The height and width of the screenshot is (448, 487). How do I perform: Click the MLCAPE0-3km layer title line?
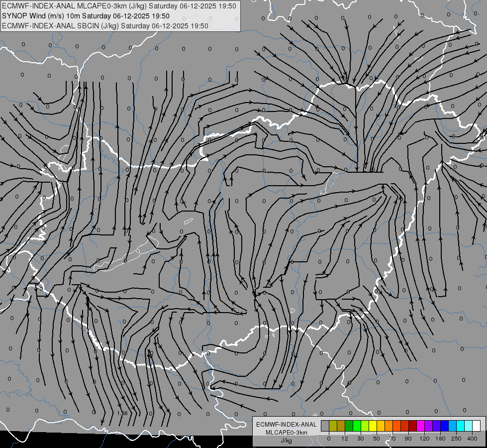(x=119, y=6)
